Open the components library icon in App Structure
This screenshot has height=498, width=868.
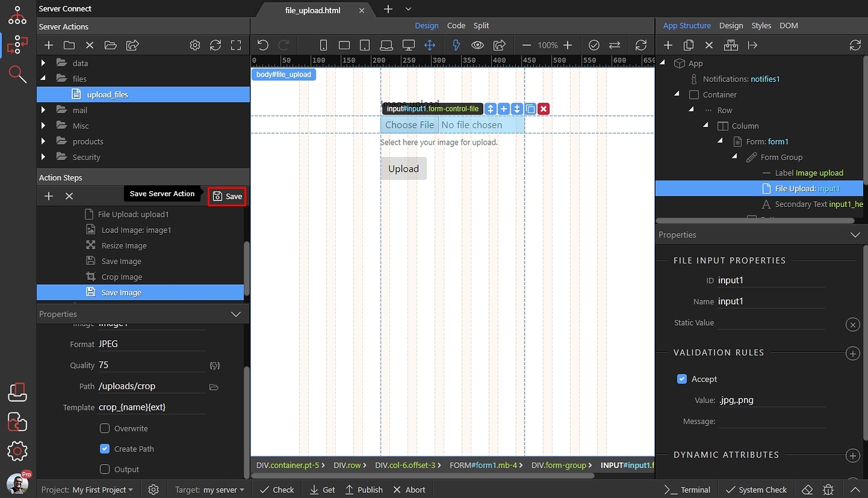(x=730, y=45)
